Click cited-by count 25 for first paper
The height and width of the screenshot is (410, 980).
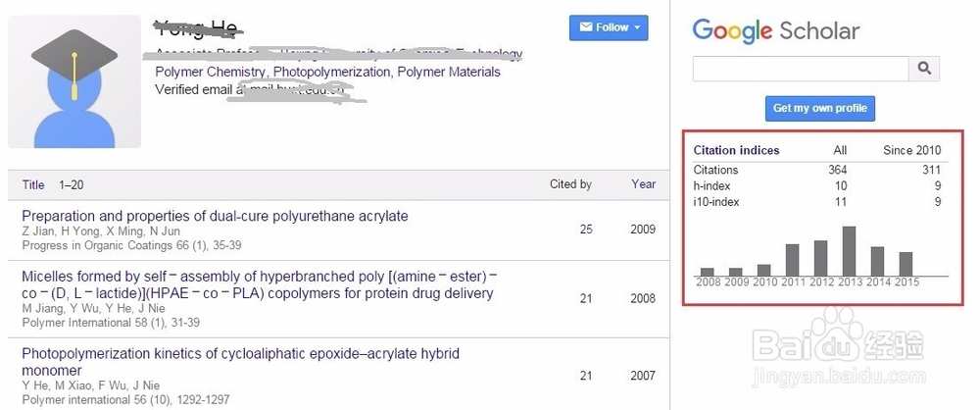pos(586,230)
